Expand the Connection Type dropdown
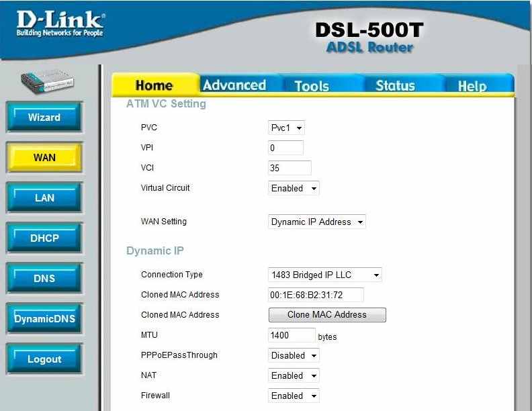This screenshot has width=532, height=411. pos(324,275)
